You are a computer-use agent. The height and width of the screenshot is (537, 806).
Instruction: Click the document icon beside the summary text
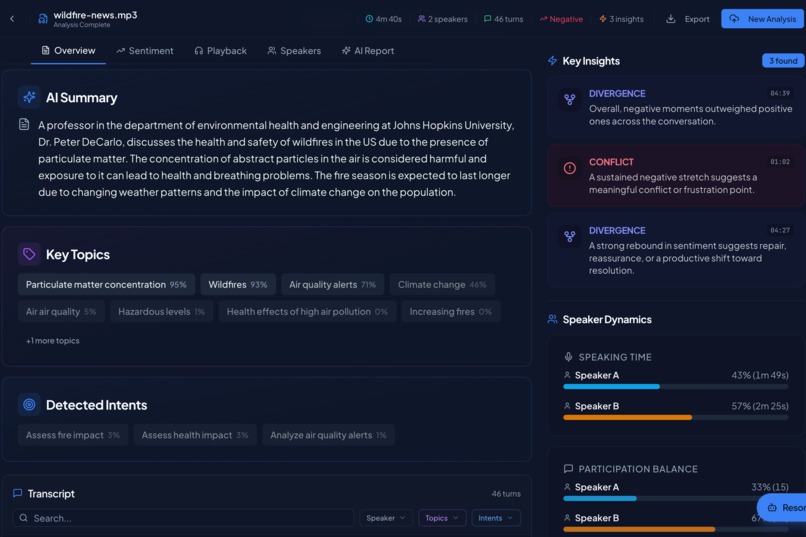tap(24, 124)
